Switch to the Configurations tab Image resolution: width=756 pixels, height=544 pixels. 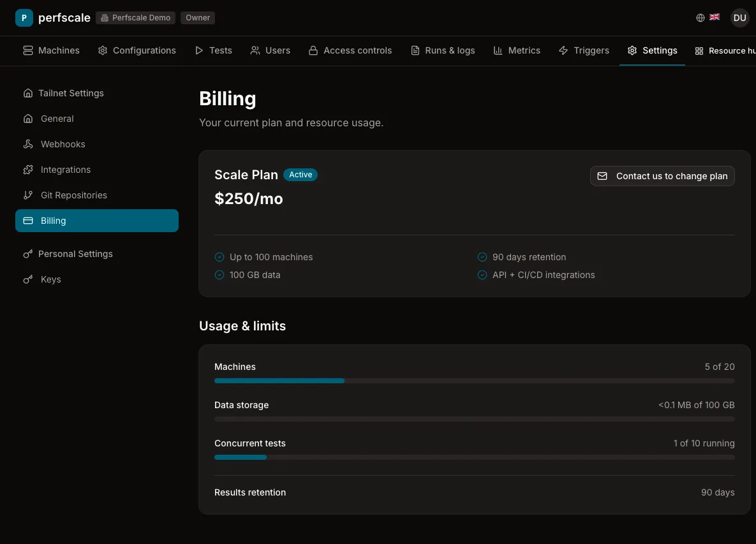[x=137, y=50]
